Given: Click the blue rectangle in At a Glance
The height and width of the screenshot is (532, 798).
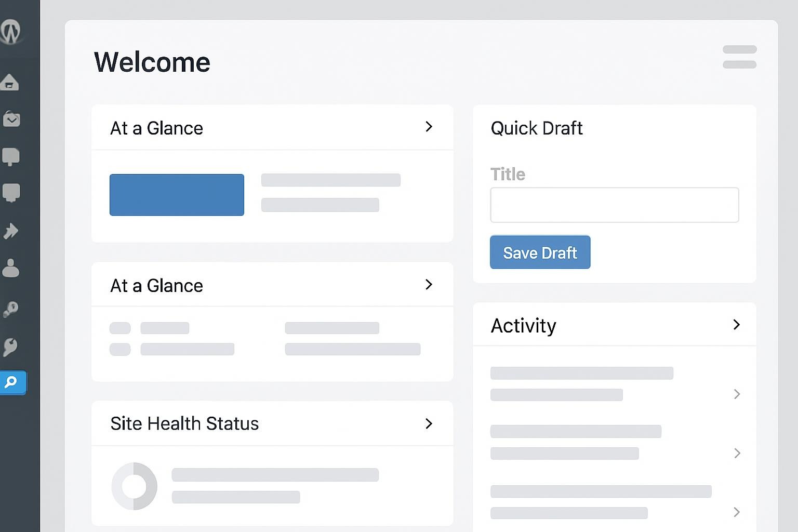Looking at the screenshot, I should click(177, 195).
